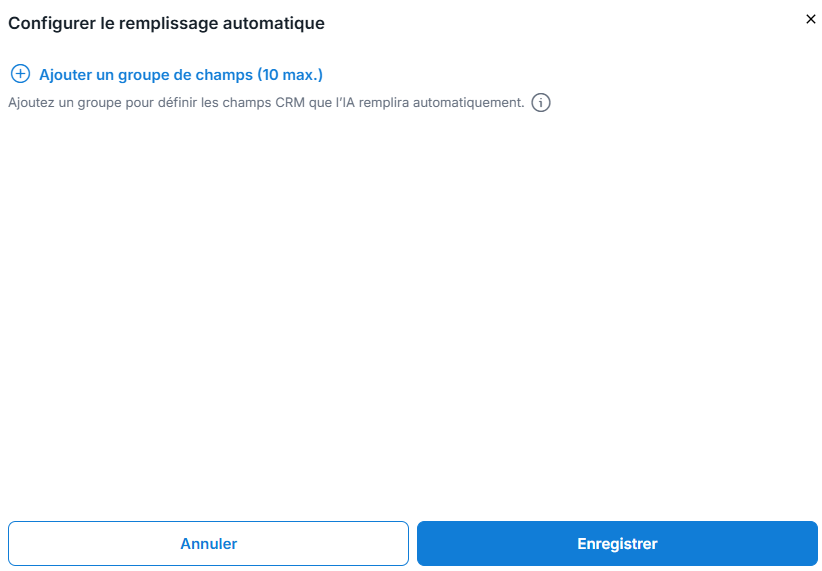Screen dimensions: 822x571
Task: Add a field group via the plus icon
Action: pyautogui.click(x=20, y=74)
